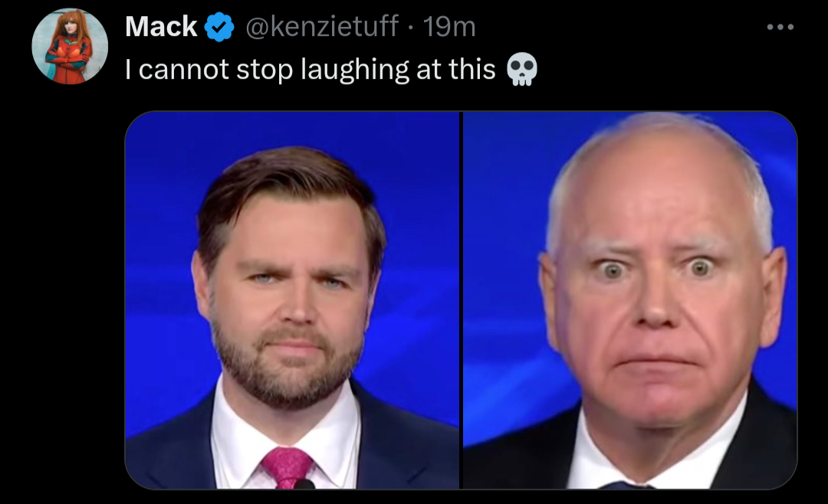This screenshot has width=828, height=504.
Task: Click the dot separator before 19m
Action: click(412, 28)
